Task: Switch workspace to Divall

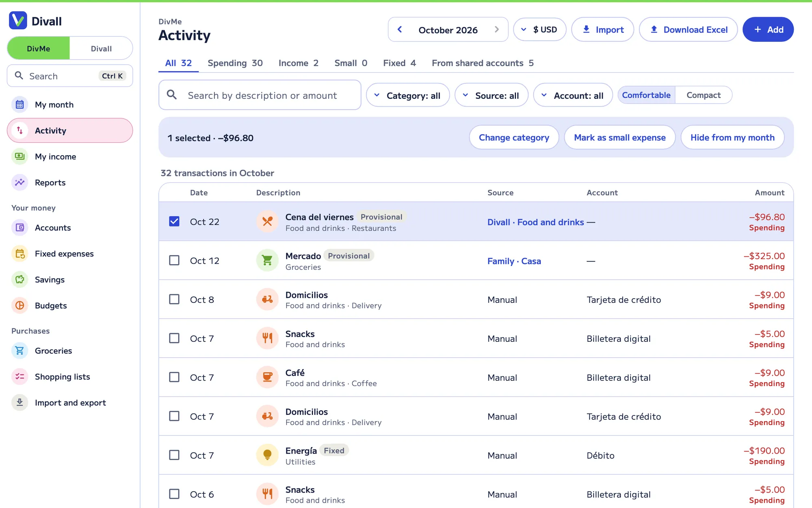Action: (101, 48)
